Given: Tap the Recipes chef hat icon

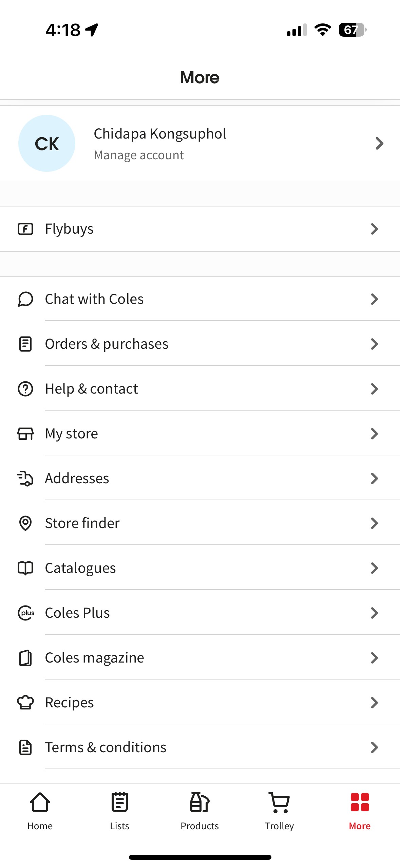Looking at the screenshot, I should [25, 703].
